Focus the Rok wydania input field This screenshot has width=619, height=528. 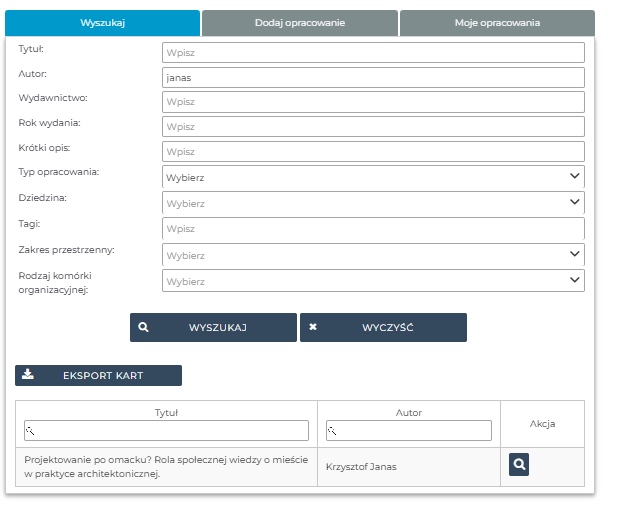pos(372,127)
